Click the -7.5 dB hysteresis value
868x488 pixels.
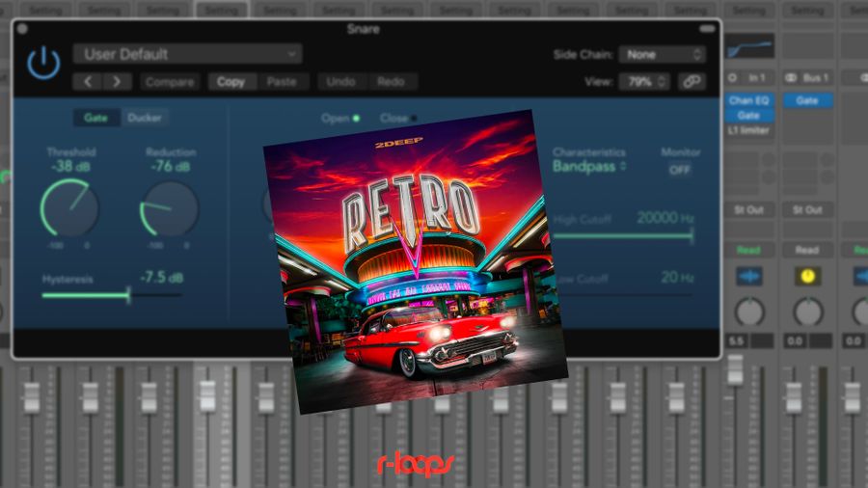161,277
